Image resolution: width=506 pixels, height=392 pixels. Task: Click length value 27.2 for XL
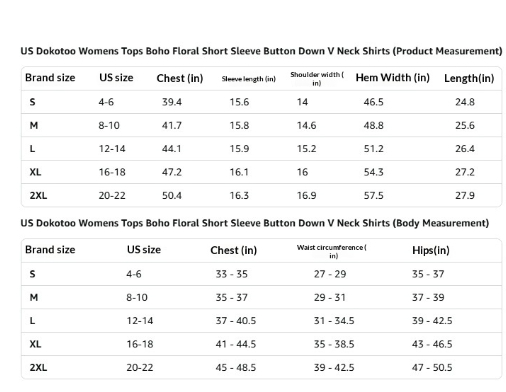coord(465,172)
